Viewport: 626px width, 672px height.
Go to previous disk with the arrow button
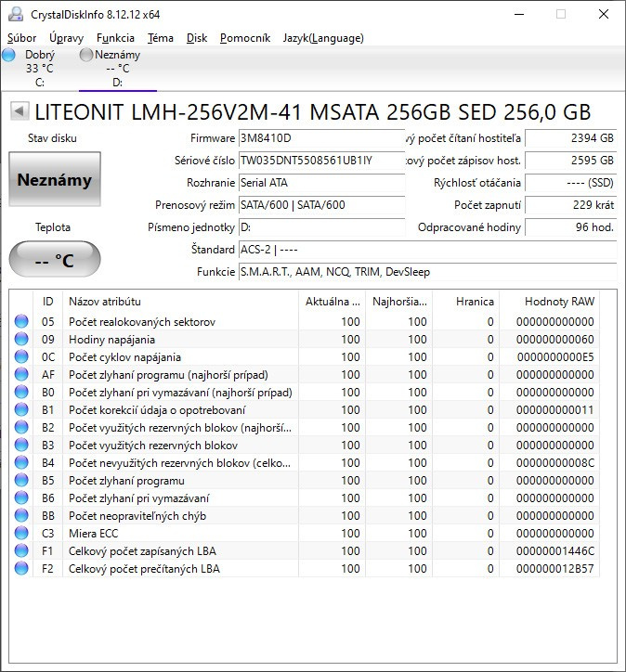click(20, 111)
